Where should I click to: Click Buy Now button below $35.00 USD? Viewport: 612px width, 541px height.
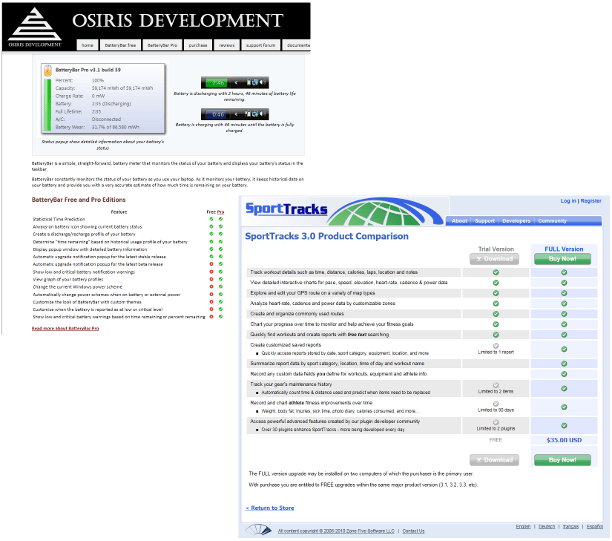point(562,460)
